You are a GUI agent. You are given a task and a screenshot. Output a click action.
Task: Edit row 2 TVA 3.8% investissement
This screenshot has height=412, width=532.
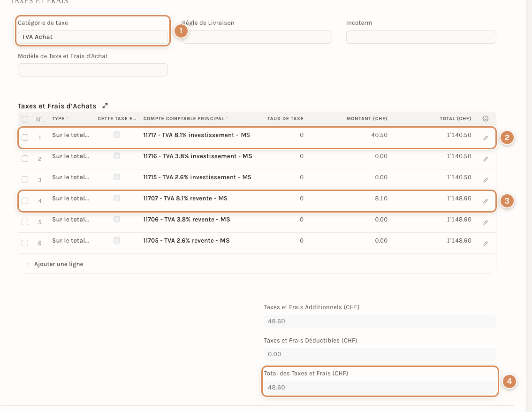(486, 159)
